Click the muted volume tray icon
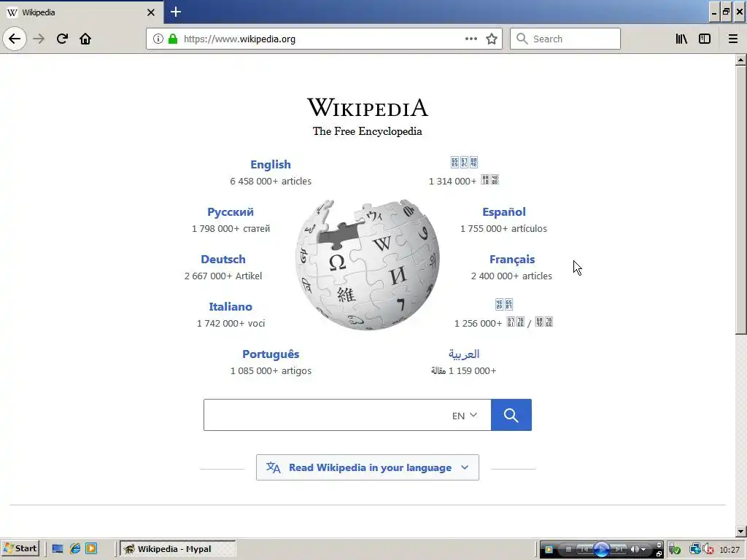 click(708, 549)
